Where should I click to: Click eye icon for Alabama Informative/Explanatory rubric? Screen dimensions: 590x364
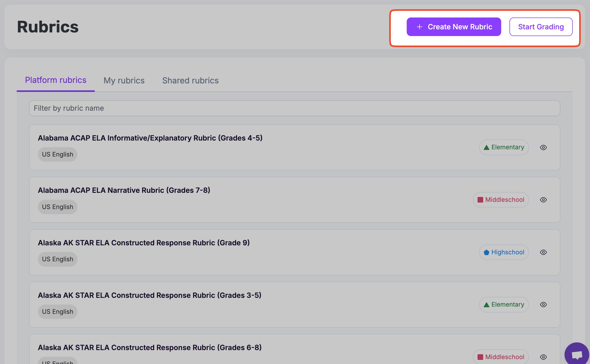pos(543,148)
